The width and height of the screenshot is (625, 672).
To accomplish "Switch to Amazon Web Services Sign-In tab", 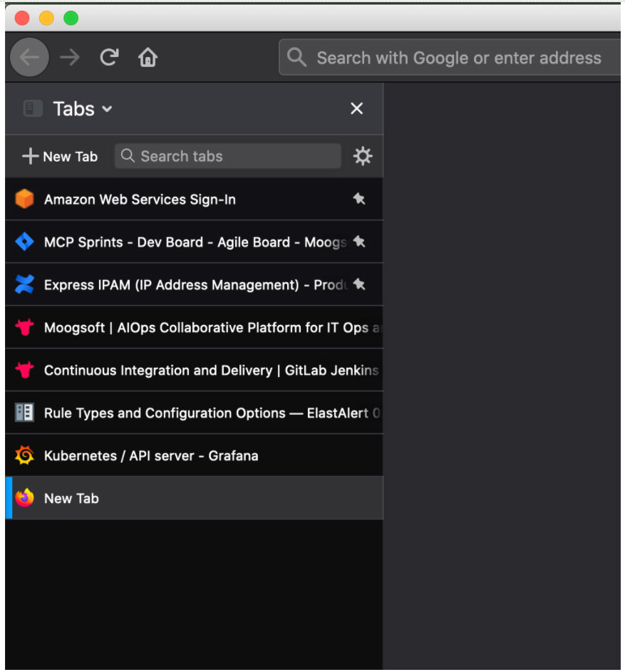I will [x=194, y=200].
